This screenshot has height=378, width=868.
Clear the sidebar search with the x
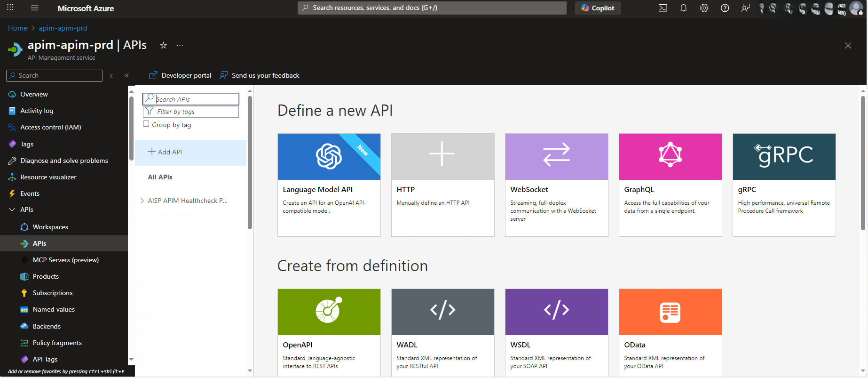click(x=111, y=75)
